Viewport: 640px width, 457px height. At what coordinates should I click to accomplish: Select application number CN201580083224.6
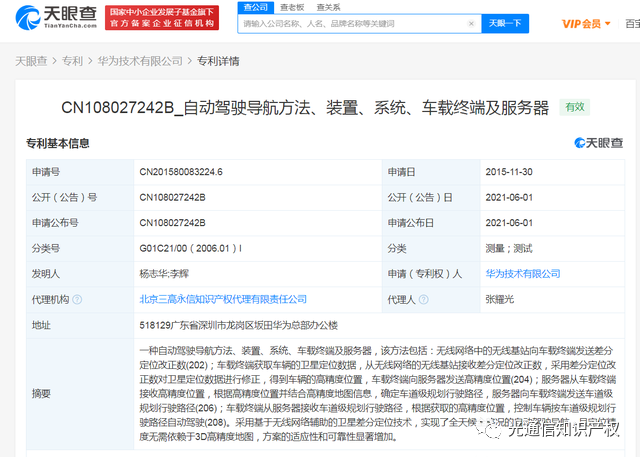tap(181, 172)
